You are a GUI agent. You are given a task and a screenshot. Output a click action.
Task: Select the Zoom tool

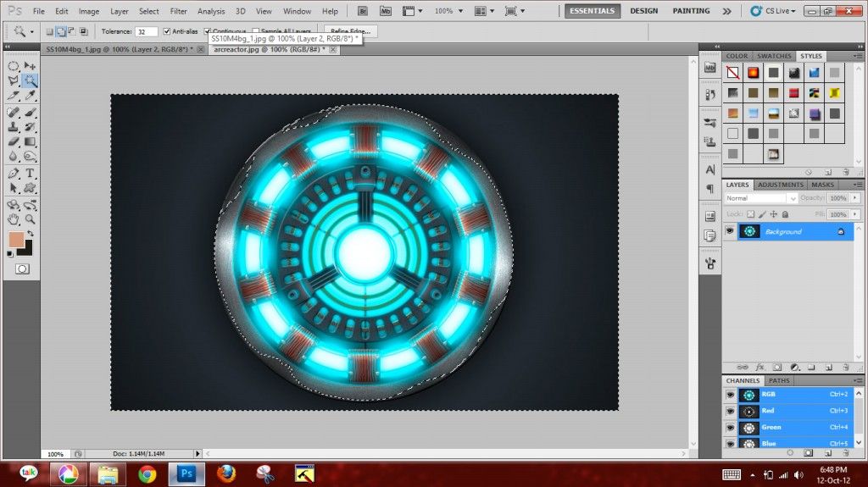[x=30, y=219]
